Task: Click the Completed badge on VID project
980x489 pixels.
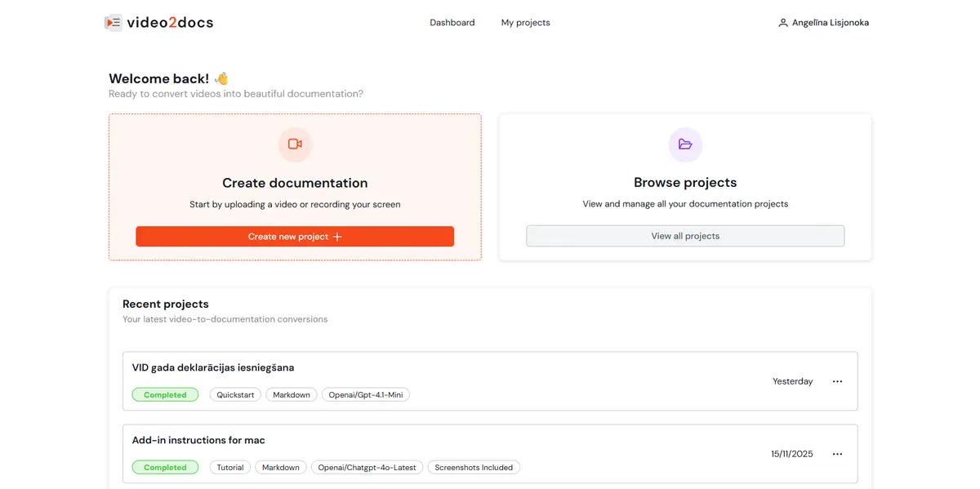Action: (165, 394)
